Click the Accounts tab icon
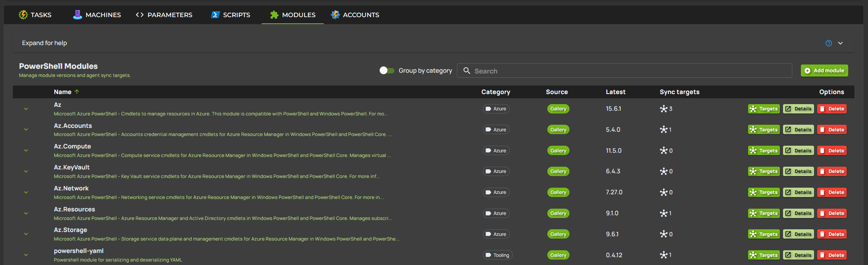The width and height of the screenshot is (868, 265). 335,15
